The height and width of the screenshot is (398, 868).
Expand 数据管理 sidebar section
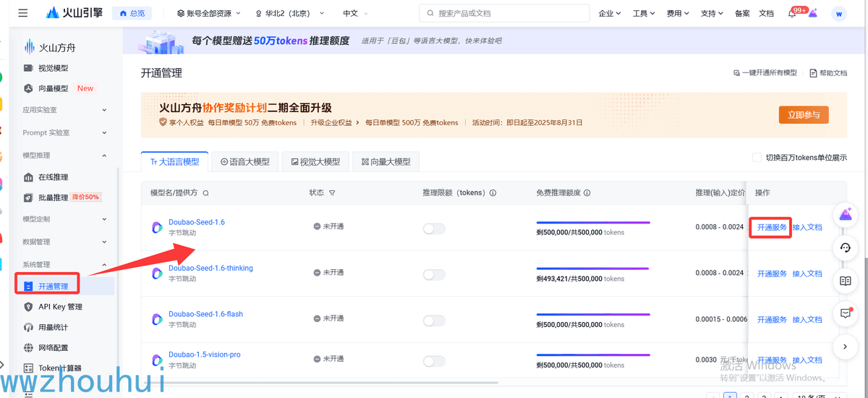65,242
